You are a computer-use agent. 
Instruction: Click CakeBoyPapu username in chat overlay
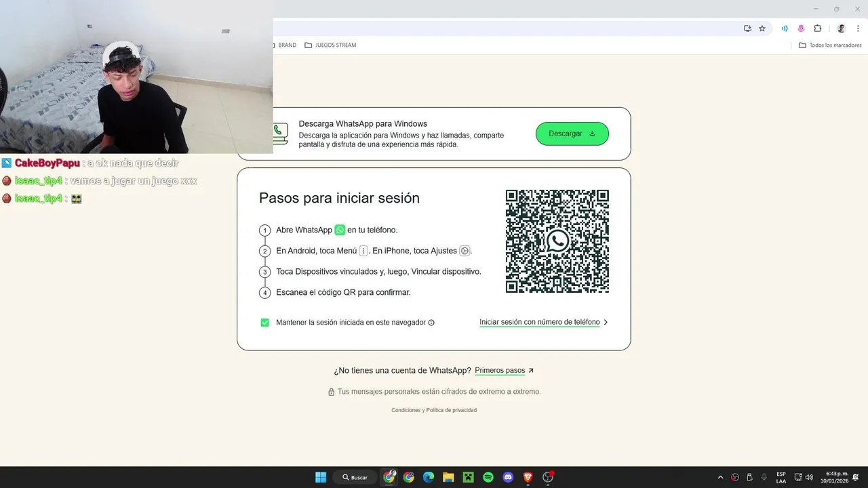pos(47,163)
